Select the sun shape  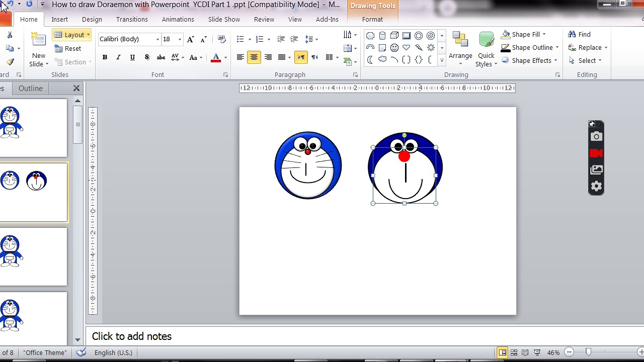point(431,48)
